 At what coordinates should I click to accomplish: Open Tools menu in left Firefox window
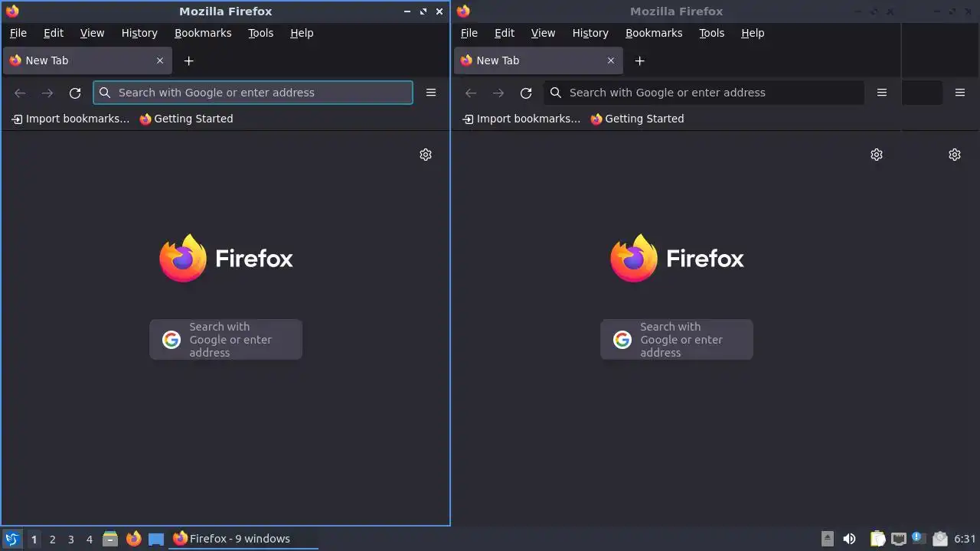261,33
